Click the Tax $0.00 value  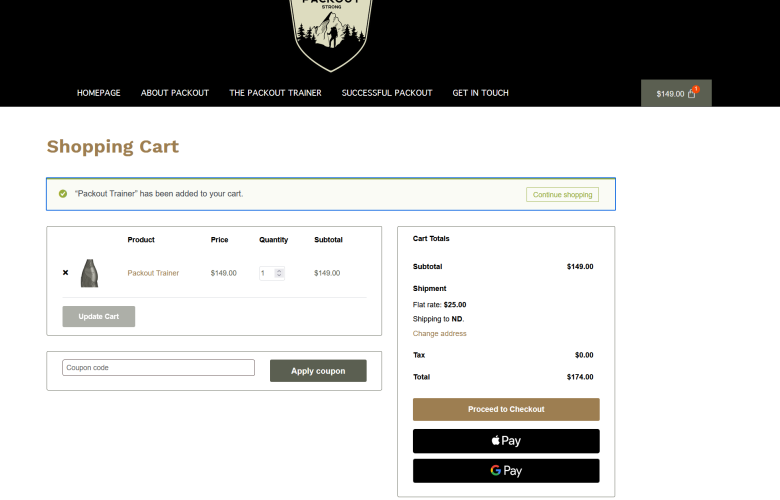click(x=584, y=355)
